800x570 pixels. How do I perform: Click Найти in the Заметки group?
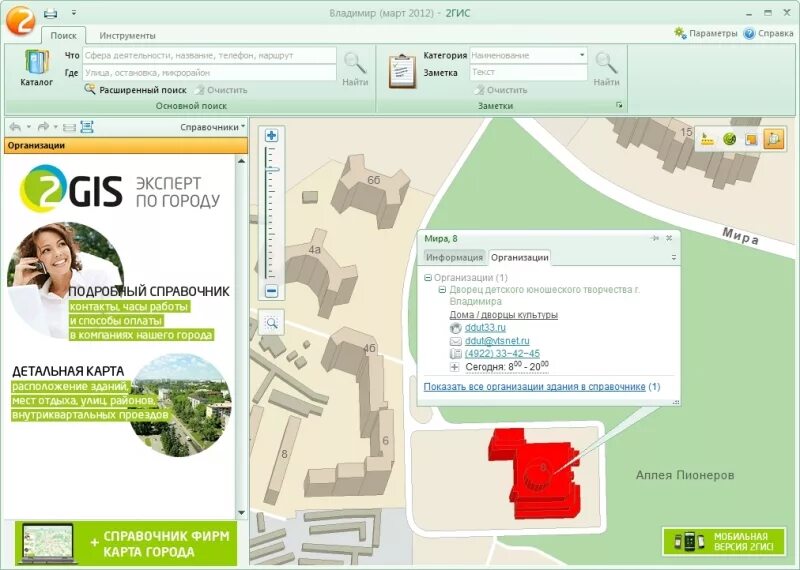tap(606, 69)
